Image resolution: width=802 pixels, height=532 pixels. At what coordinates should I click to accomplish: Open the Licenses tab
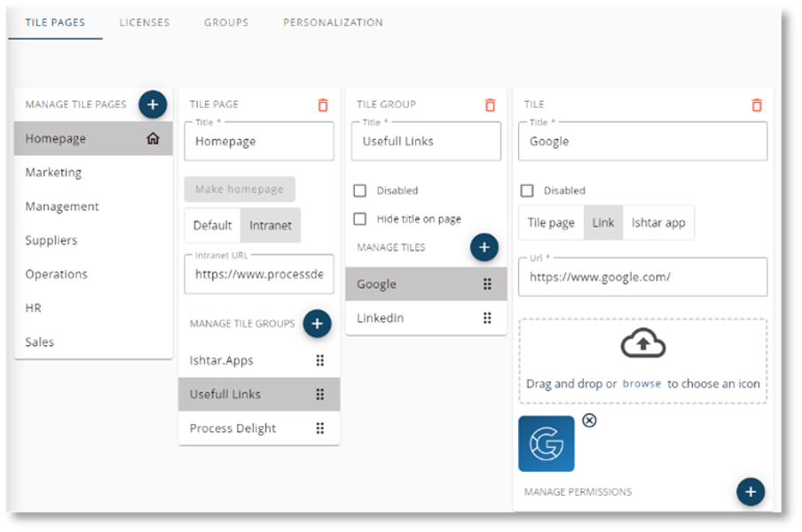(145, 22)
